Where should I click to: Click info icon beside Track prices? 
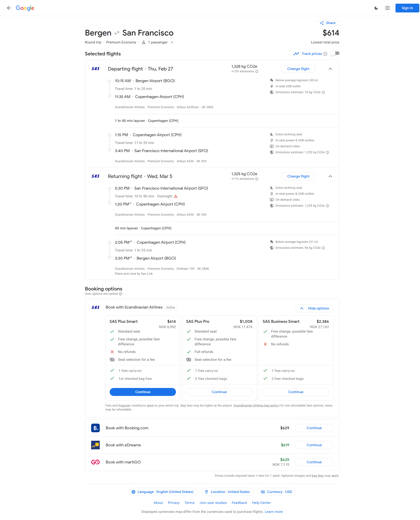[x=325, y=54]
